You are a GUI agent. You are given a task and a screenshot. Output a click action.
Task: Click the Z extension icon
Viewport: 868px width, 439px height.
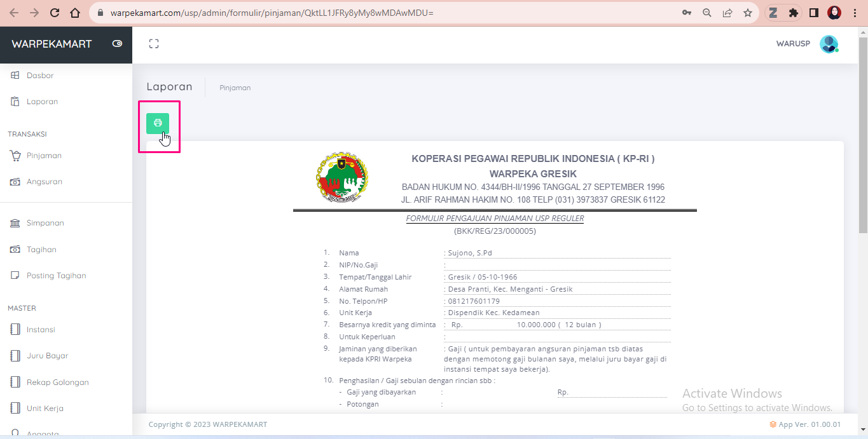coord(773,13)
